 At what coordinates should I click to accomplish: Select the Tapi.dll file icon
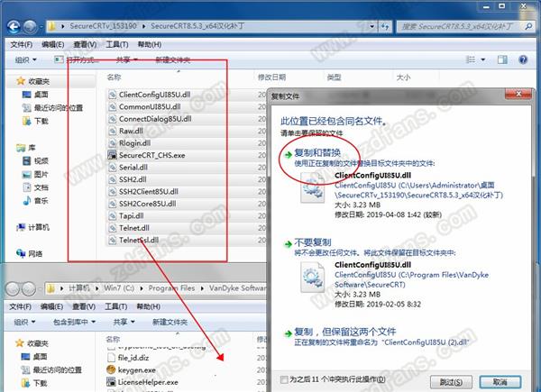point(112,215)
